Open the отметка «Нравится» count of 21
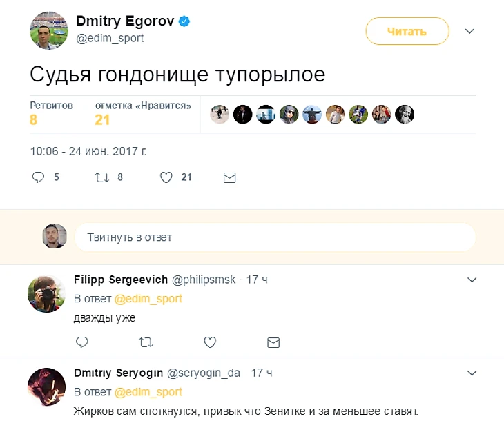Viewport: 504px width, 421px height. tap(103, 120)
